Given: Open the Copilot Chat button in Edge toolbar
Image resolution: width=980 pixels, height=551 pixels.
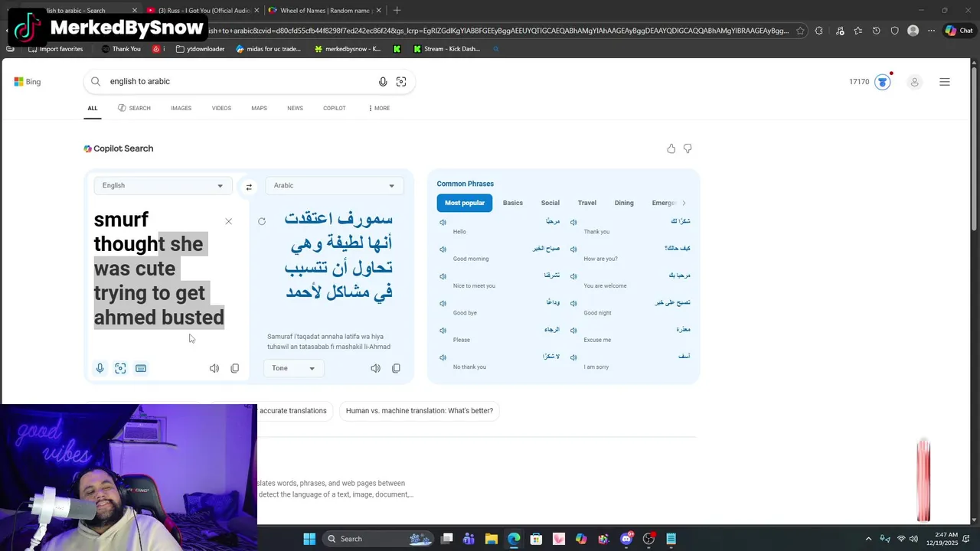Looking at the screenshot, I should [959, 31].
